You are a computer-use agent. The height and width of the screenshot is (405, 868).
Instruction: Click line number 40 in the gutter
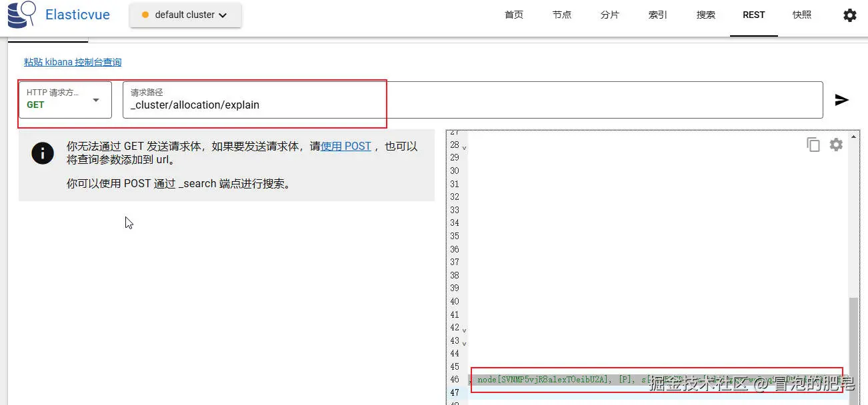coord(455,301)
